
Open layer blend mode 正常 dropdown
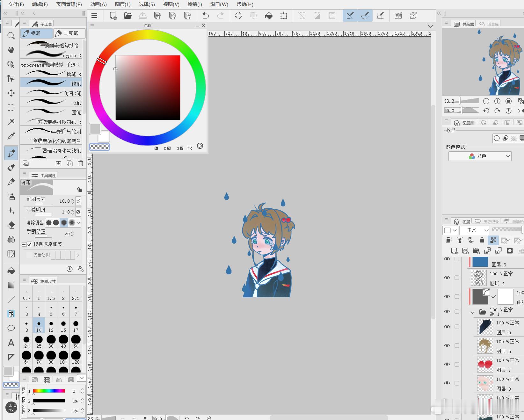[x=475, y=230]
